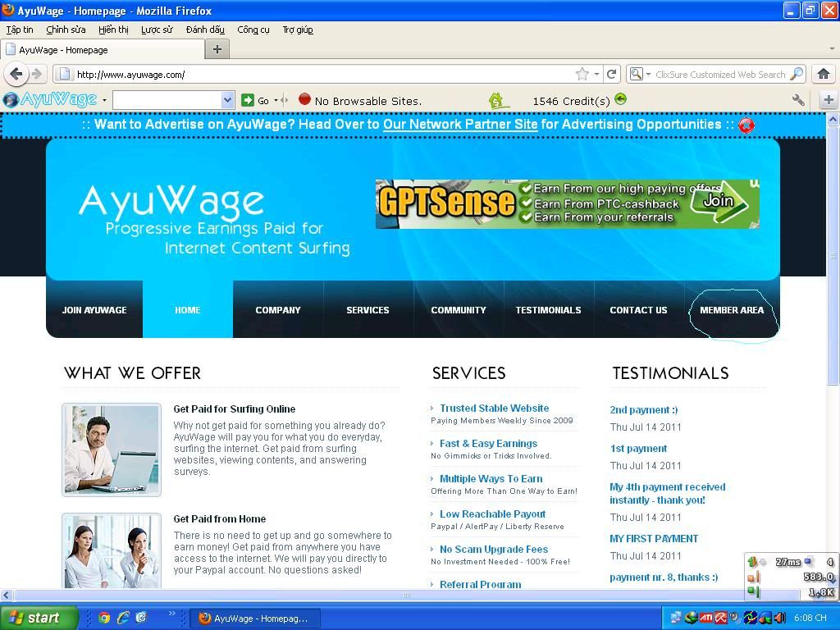840x630 pixels.
Task: Click the vertical page scrollbar thumb
Action: pos(833,256)
